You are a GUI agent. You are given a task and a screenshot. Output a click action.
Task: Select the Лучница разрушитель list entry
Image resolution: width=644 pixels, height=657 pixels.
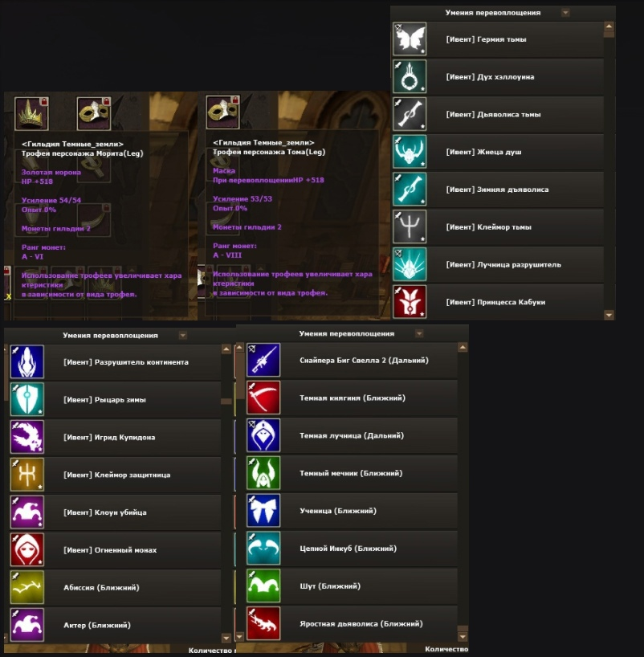pyautogui.click(x=498, y=264)
